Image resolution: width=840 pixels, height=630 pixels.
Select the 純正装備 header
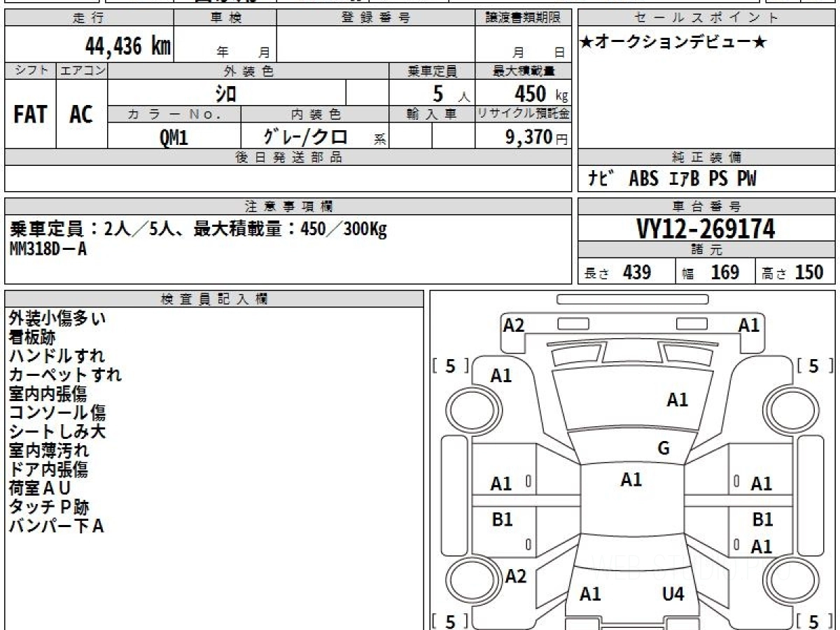[x=707, y=157]
